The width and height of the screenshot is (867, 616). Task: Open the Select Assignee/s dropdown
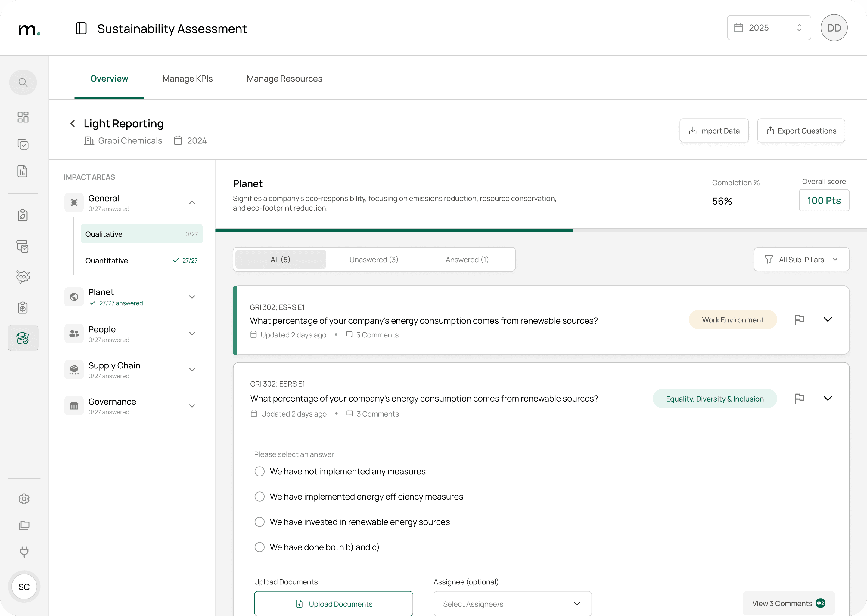coord(512,603)
